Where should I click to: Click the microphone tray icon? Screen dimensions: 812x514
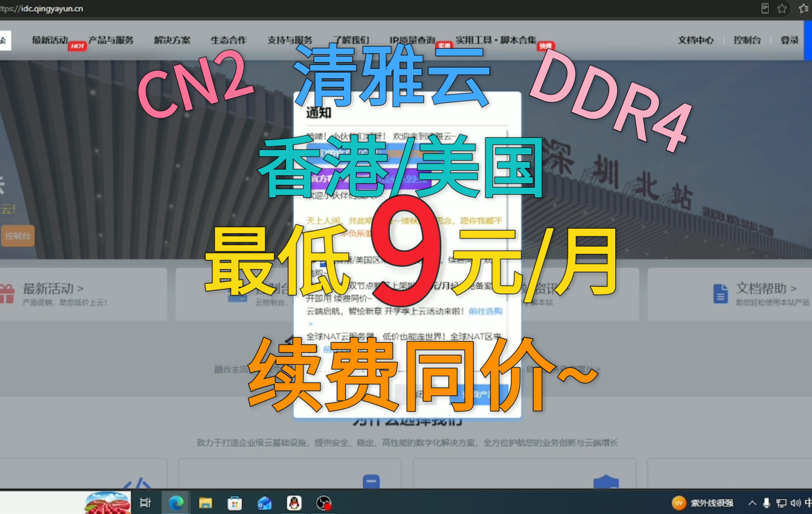pyautogui.click(x=766, y=503)
